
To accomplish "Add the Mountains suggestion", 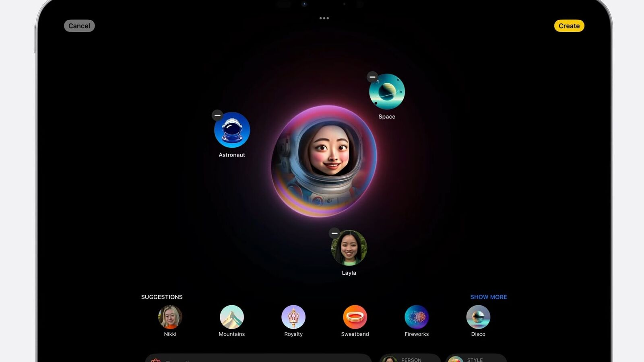I will 232,317.
